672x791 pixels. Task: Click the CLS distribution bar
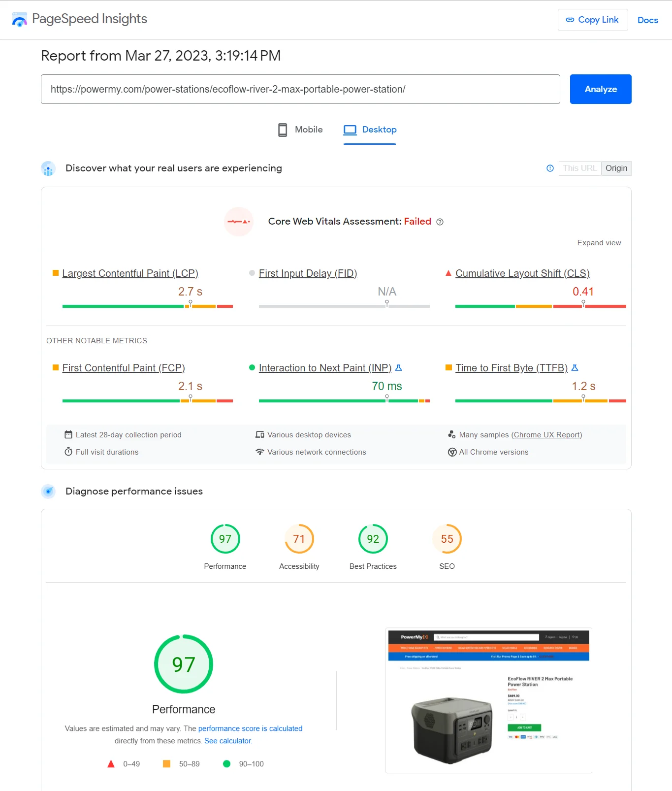pyautogui.click(x=541, y=306)
